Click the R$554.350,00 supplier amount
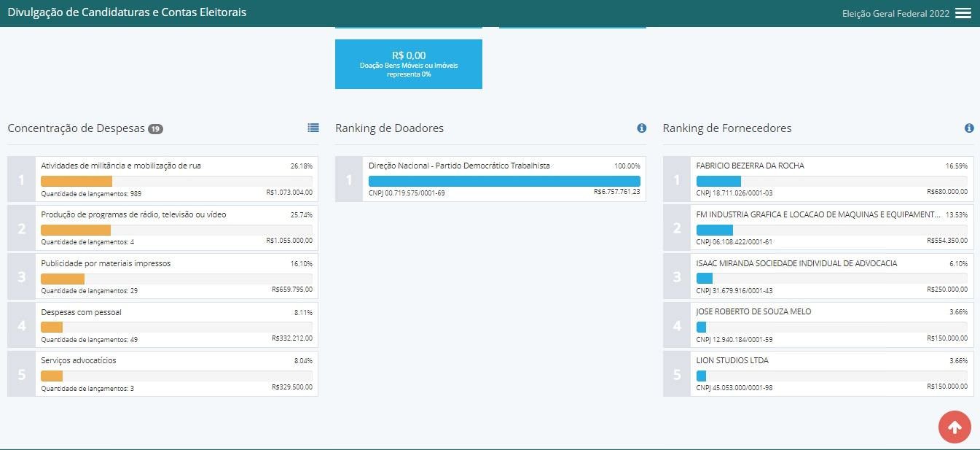The image size is (980, 450). (x=948, y=241)
